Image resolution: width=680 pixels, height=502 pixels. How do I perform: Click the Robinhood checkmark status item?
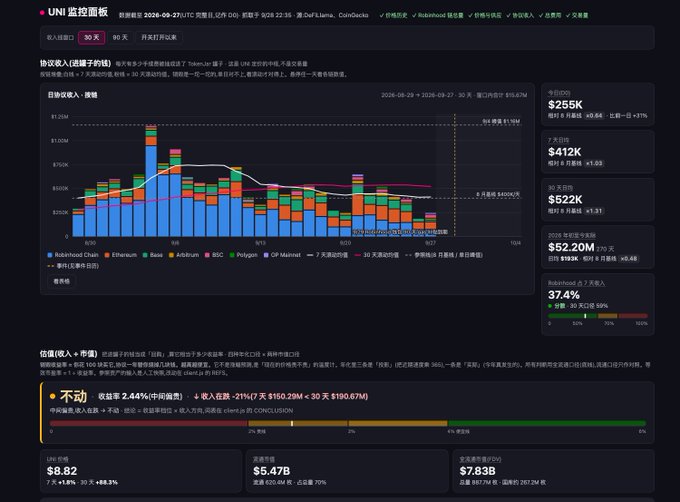(x=438, y=15)
